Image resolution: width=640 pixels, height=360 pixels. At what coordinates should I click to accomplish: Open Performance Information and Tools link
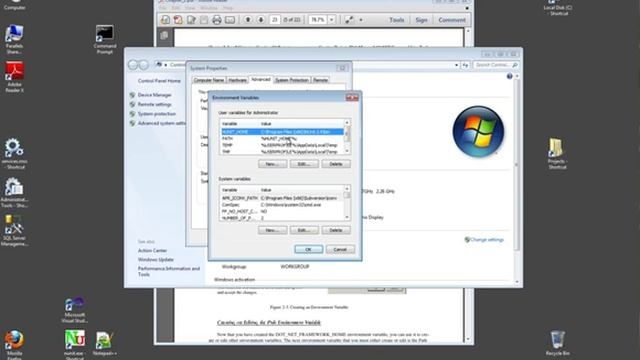point(169,271)
